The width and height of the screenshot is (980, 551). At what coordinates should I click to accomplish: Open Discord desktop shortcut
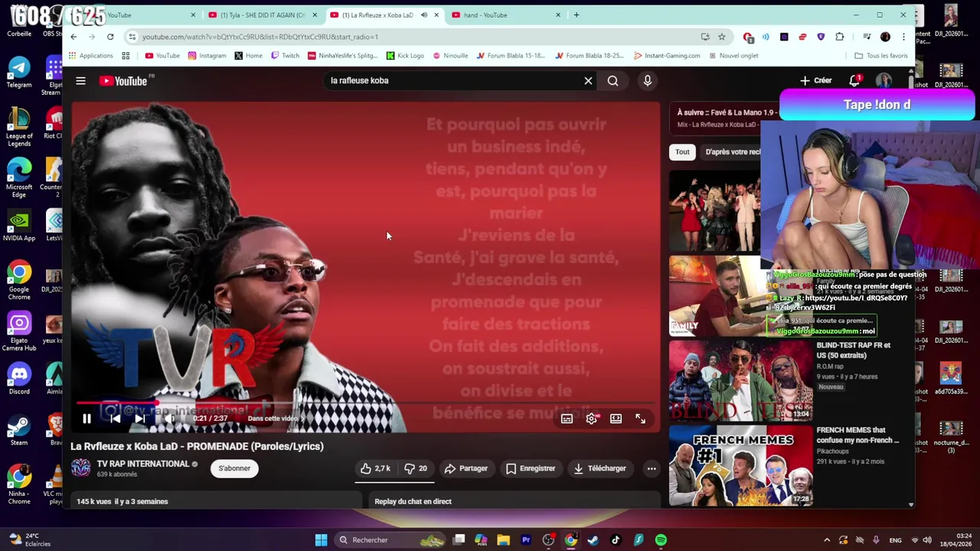point(19,380)
